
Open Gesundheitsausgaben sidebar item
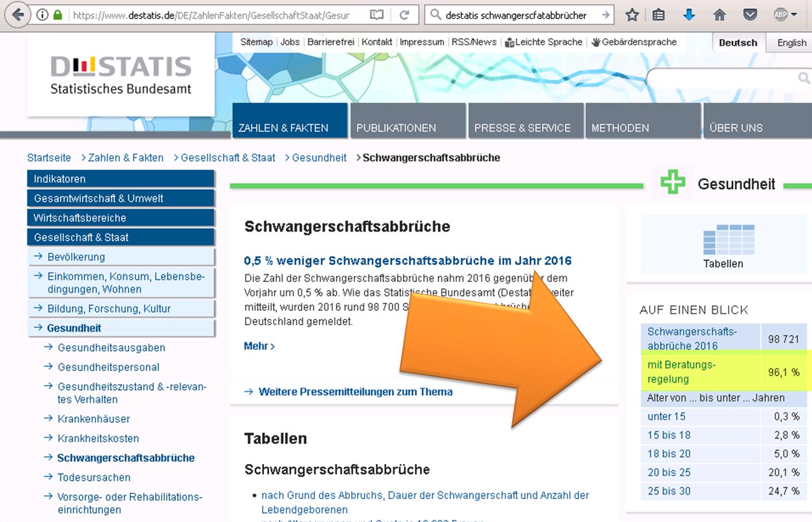pyautogui.click(x=111, y=348)
